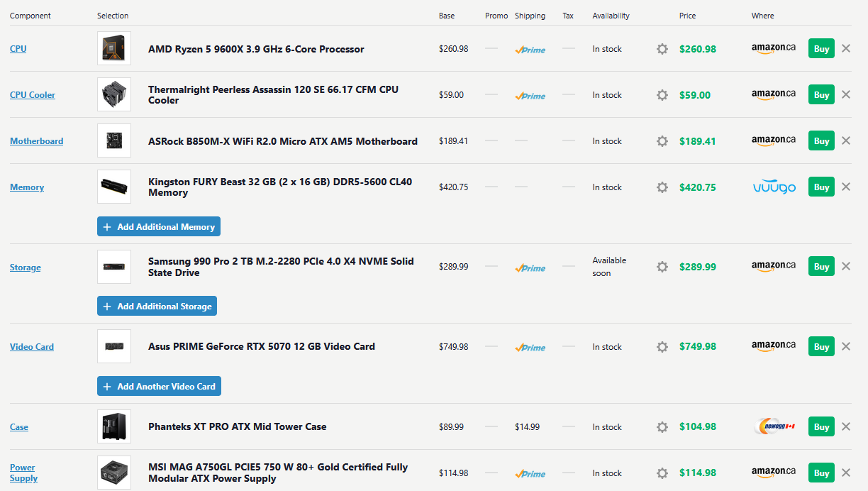Screen dimensions: 868x491
Task: Open Phanteks XT PRO ATX Mid Tower name
Action: coord(238,427)
